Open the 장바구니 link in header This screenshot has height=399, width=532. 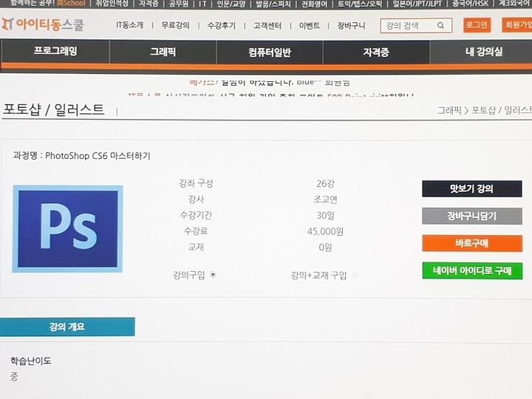[x=351, y=25]
